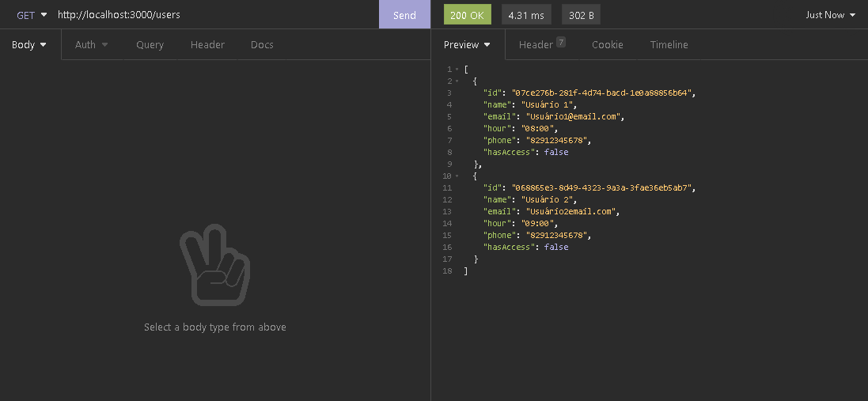Click the id value starting with 07ce276b

(601, 93)
